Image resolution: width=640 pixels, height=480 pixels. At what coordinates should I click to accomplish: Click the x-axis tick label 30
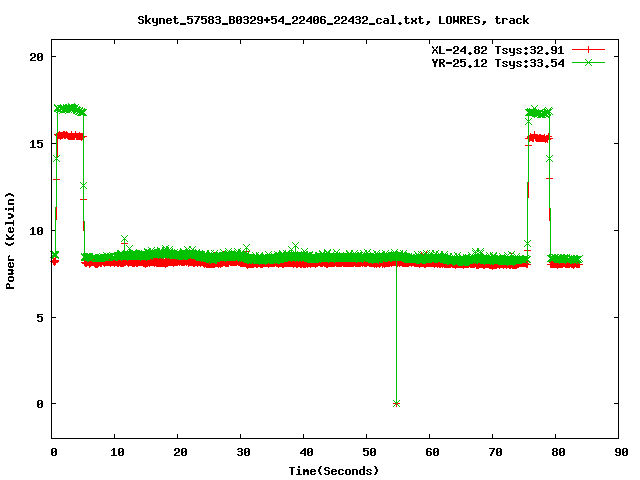pos(243,452)
